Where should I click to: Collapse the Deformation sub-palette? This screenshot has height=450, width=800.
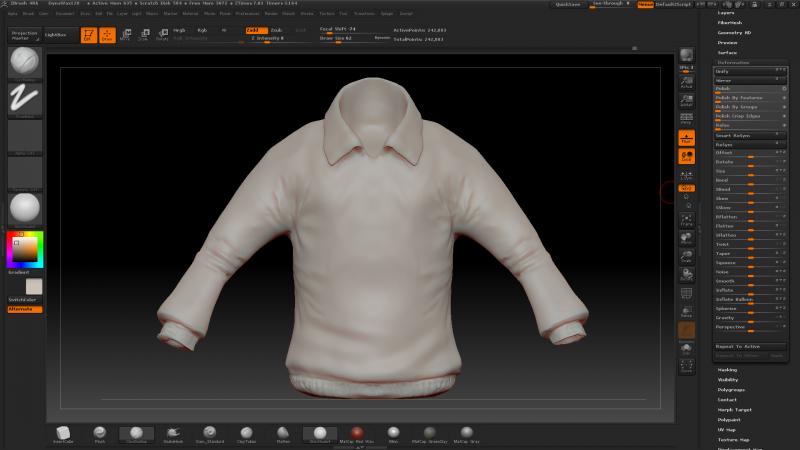click(x=733, y=63)
